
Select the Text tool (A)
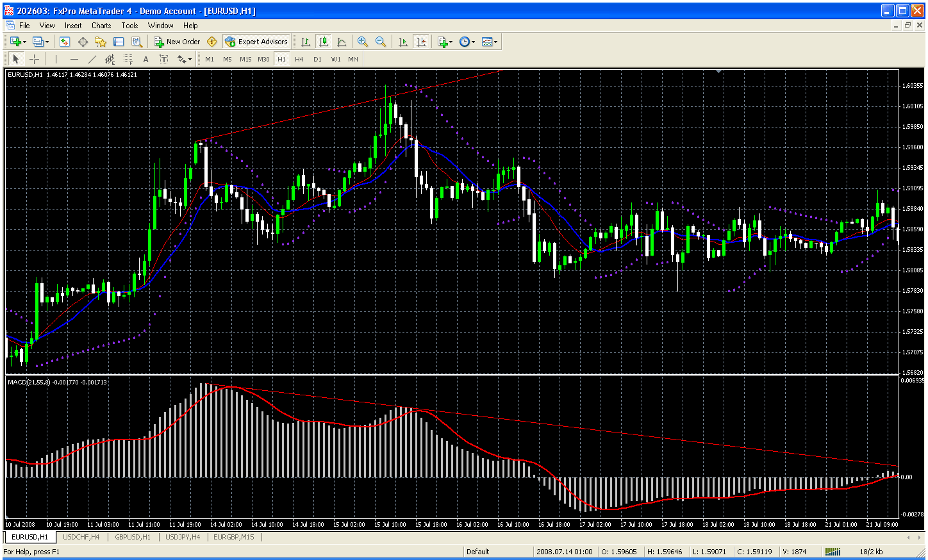click(x=145, y=59)
